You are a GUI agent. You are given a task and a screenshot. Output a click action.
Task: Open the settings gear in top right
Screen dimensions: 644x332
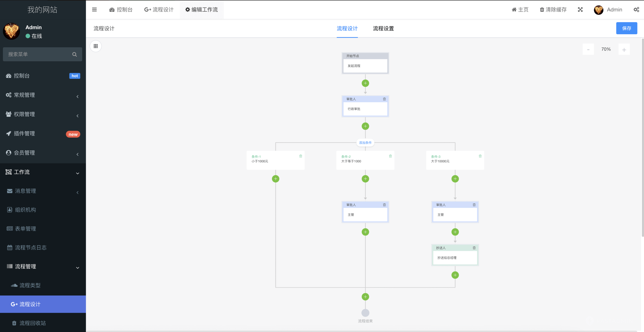(x=636, y=10)
